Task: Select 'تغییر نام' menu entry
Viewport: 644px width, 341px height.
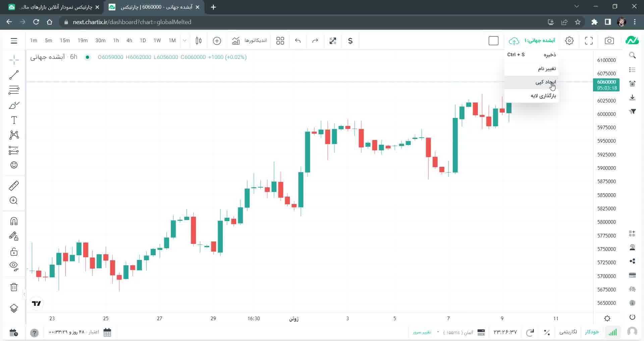Action: [547, 69]
